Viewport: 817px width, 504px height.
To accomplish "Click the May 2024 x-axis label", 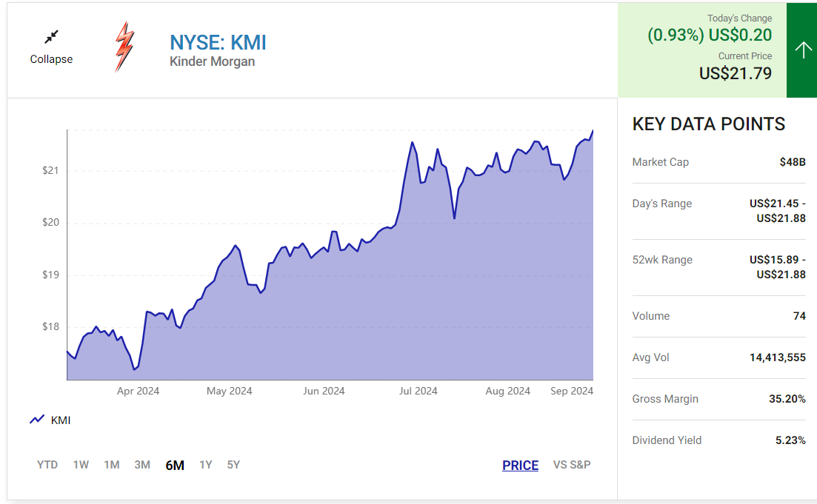I will pos(230,391).
